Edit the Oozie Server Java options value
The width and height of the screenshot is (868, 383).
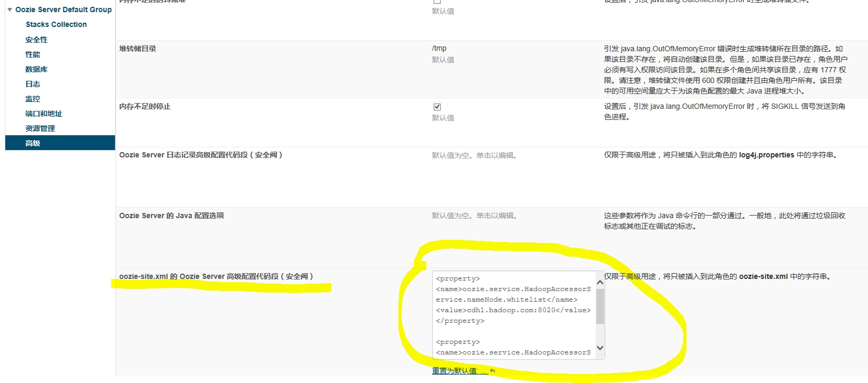[474, 216]
